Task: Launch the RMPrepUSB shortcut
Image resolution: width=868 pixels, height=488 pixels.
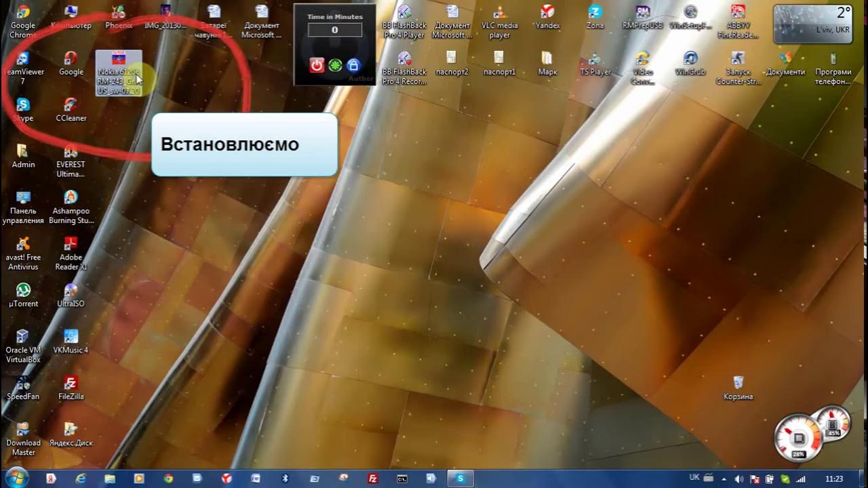Action: click(642, 17)
